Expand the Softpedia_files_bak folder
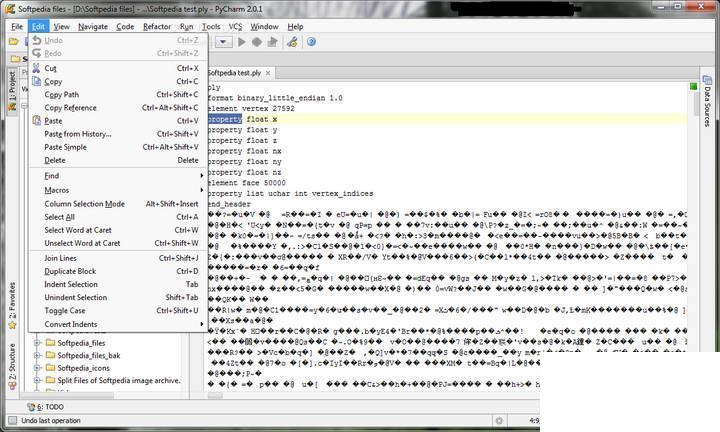 38,355
